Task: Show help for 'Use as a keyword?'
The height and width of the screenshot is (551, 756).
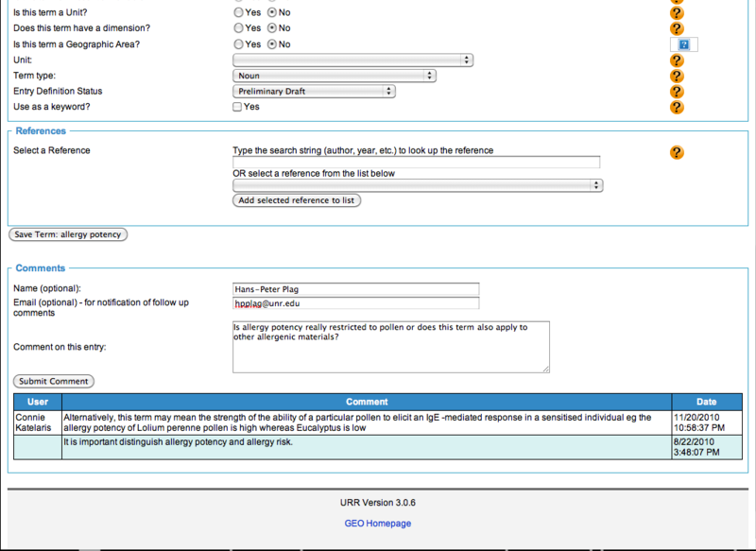Action: coord(677,108)
